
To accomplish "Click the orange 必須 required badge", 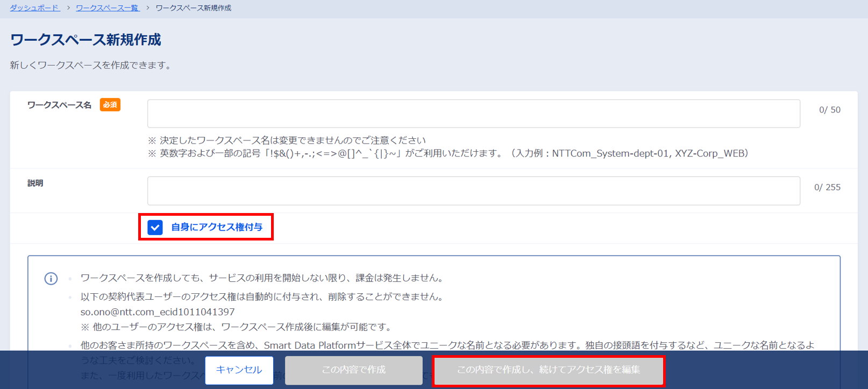I will coord(110,105).
